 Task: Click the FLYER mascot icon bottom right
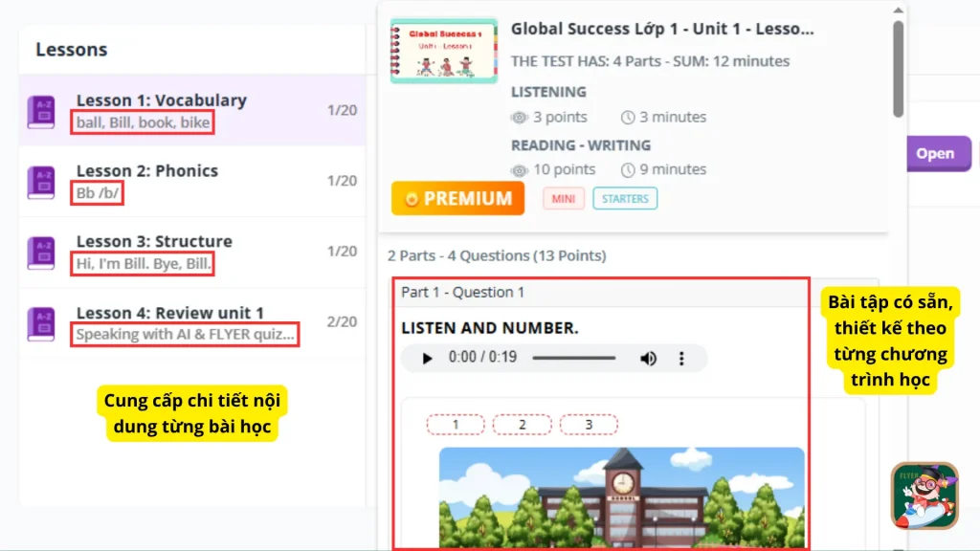point(924,495)
